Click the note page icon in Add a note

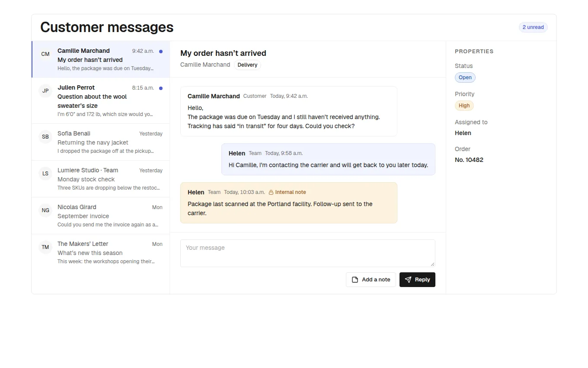pyautogui.click(x=355, y=280)
